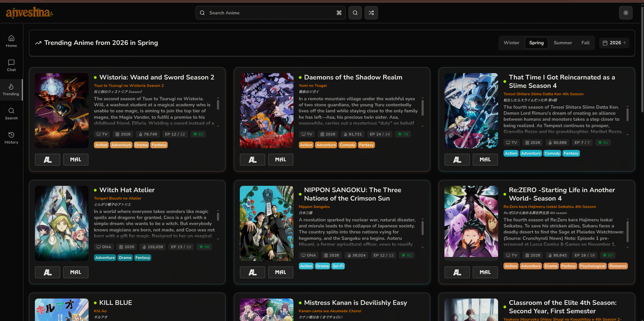Open AniList link for Wistoria Season 2
644x321 pixels.
[48, 160]
